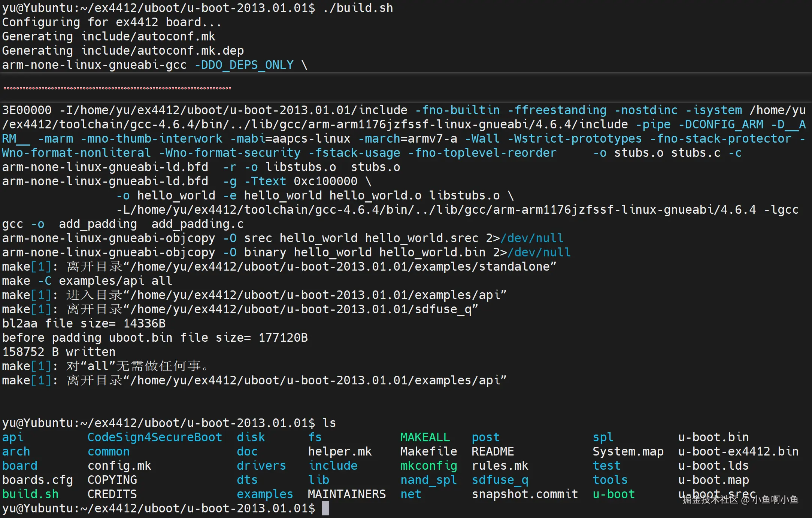Click the u-boot.lds file name
The image size is (812, 518).
click(713, 466)
